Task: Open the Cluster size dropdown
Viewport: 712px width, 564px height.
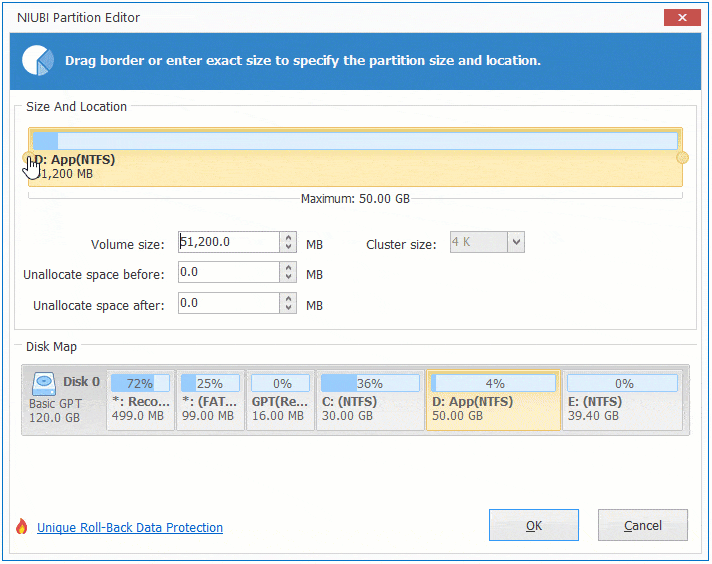Action: point(516,242)
